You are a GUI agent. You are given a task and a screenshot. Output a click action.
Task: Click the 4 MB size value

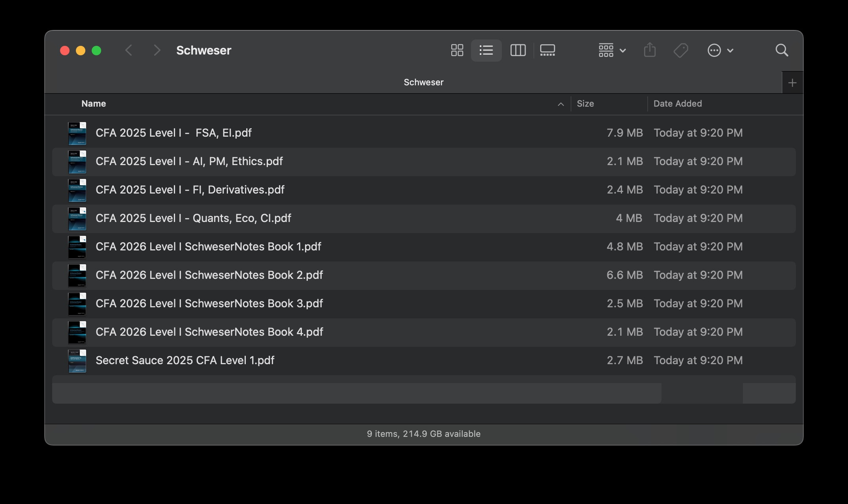pos(629,218)
